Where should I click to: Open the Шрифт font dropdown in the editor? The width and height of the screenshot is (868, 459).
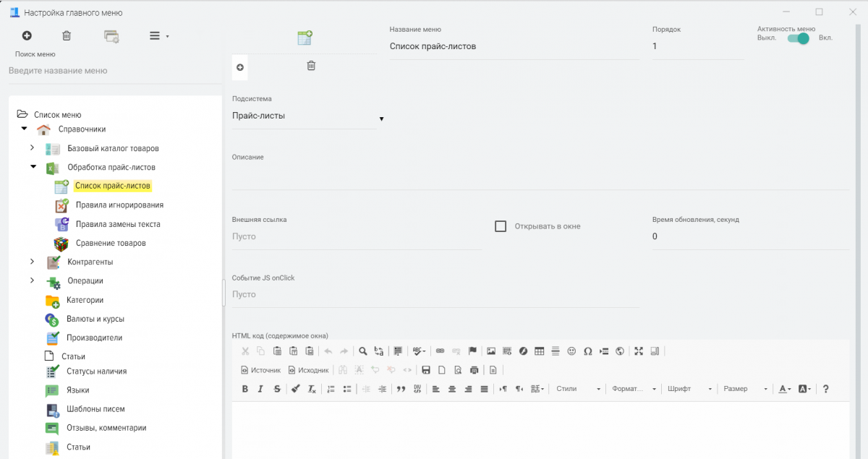[689, 389]
